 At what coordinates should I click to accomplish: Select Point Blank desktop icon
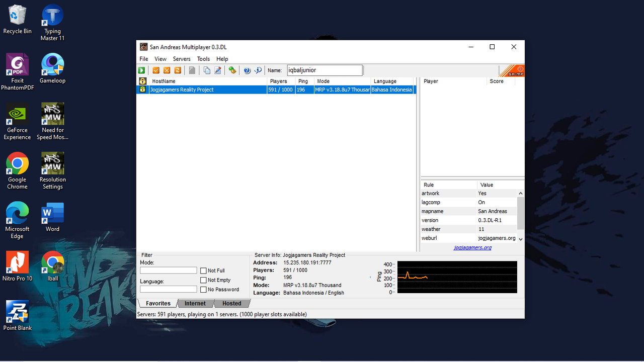coord(17,315)
